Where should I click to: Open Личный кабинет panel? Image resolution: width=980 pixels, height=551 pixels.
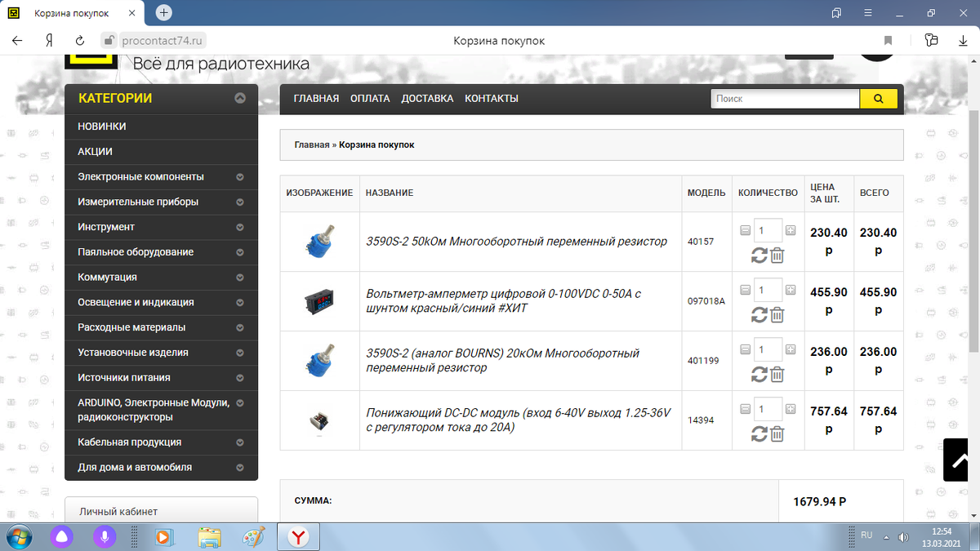pyautogui.click(x=161, y=510)
